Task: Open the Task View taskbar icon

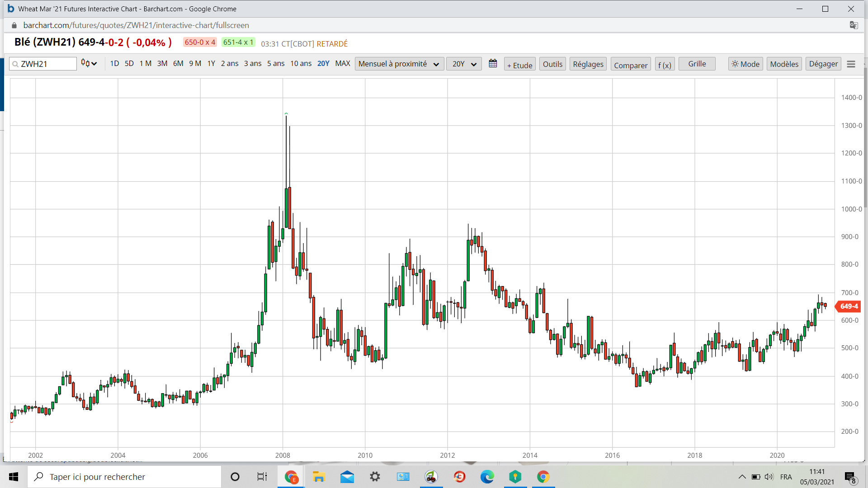Action: 262,477
